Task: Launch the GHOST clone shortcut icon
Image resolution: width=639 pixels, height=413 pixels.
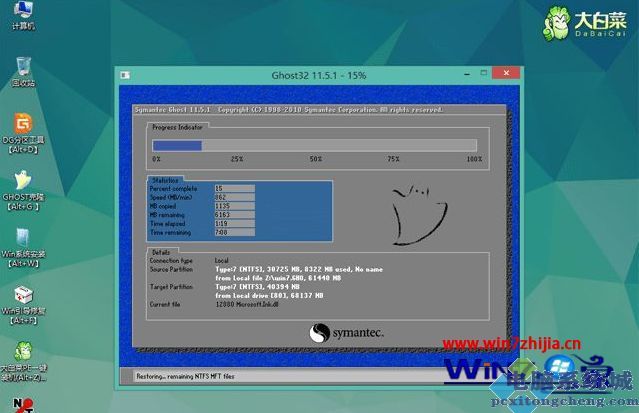Action: (x=23, y=191)
